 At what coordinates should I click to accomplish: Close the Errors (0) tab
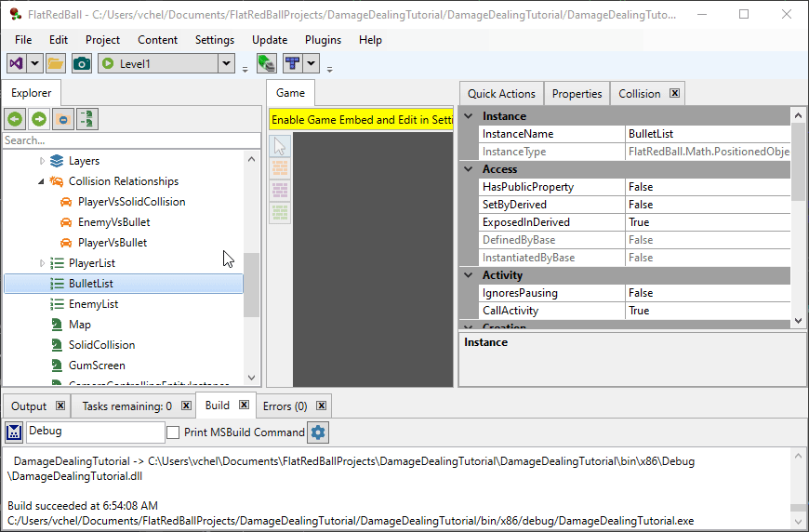[321, 406]
